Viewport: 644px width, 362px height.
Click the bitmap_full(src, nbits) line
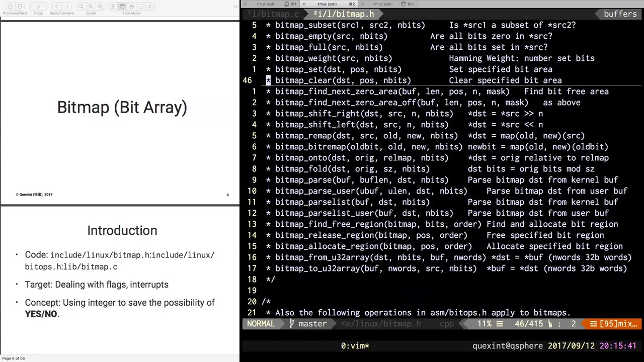[x=407, y=47]
